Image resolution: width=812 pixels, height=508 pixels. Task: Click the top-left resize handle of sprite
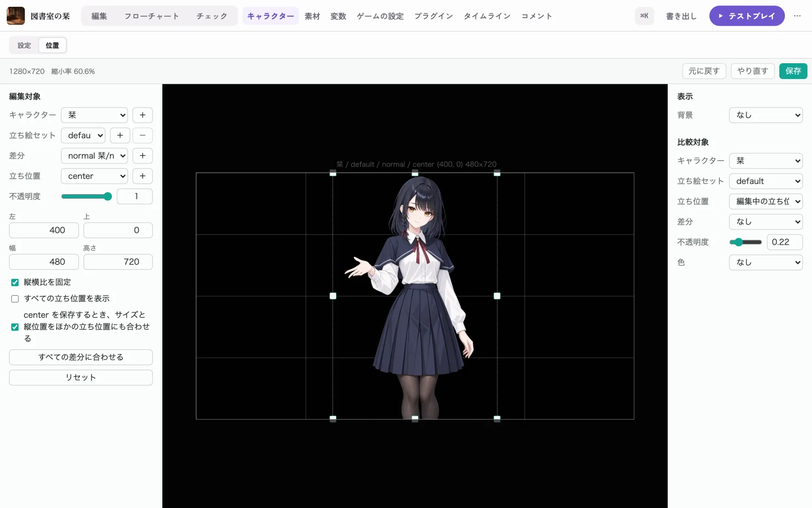(x=333, y=173)
